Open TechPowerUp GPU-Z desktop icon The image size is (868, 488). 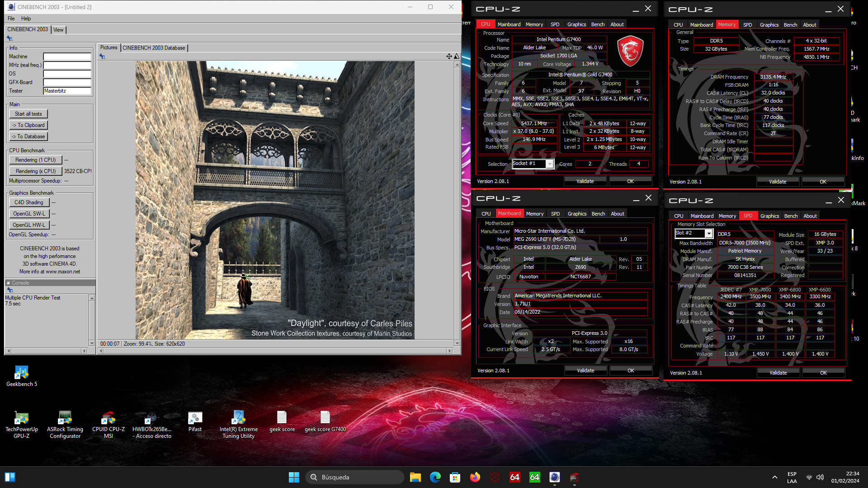tap(21, 425)
